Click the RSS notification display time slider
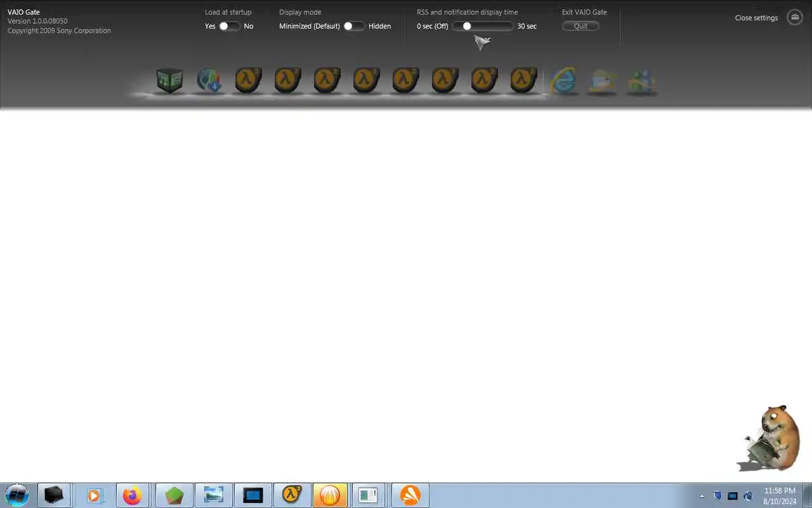Screen dimensions: 812x508 (483, 26)
